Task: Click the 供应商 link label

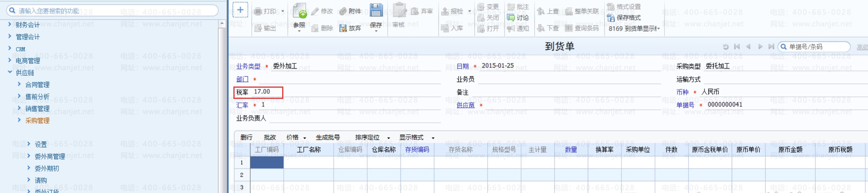Action: (465, 105)
